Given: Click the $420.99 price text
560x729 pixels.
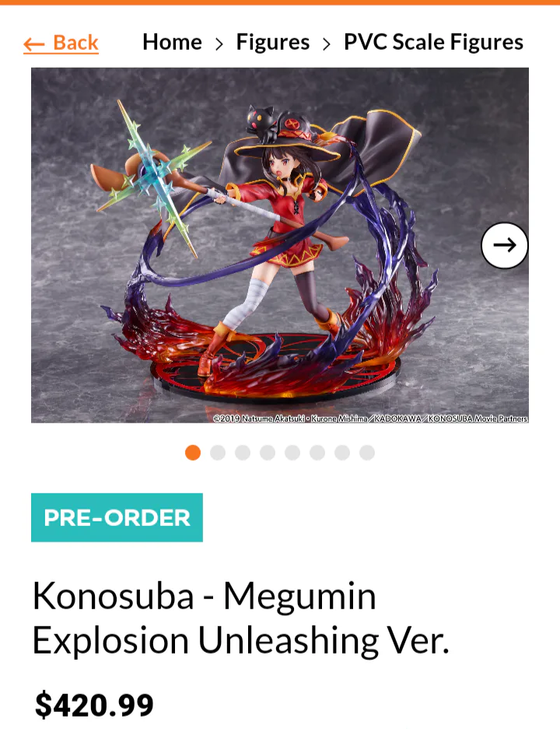Looking at the screenshot, I should click(x=94, y=704).
